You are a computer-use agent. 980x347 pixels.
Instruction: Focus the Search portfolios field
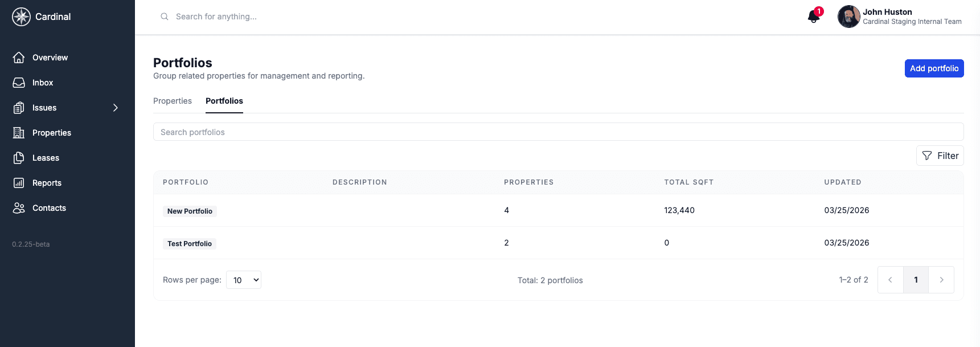pos(558,132)
